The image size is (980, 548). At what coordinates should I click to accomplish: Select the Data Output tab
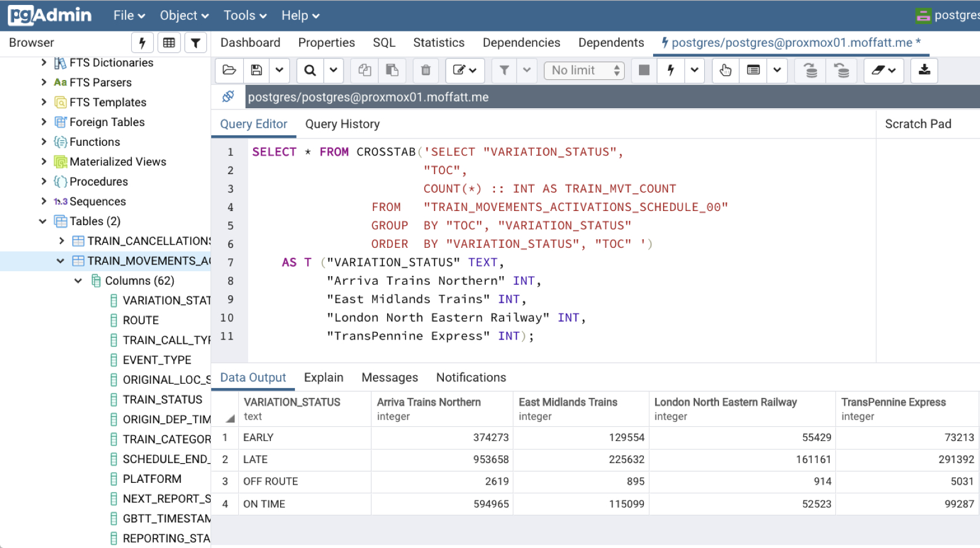253,378
